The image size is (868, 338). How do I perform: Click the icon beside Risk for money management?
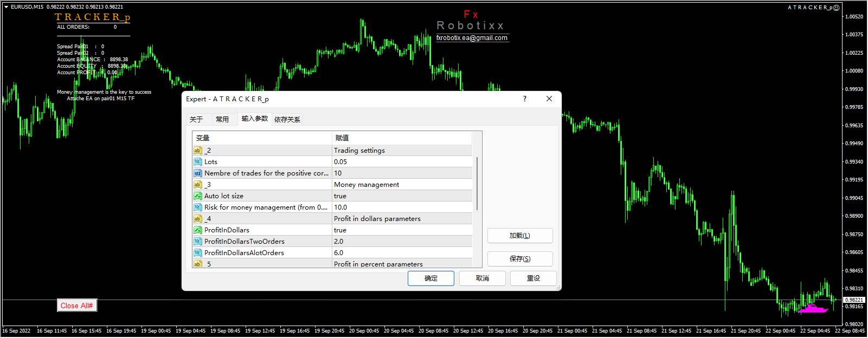point(198,207)
